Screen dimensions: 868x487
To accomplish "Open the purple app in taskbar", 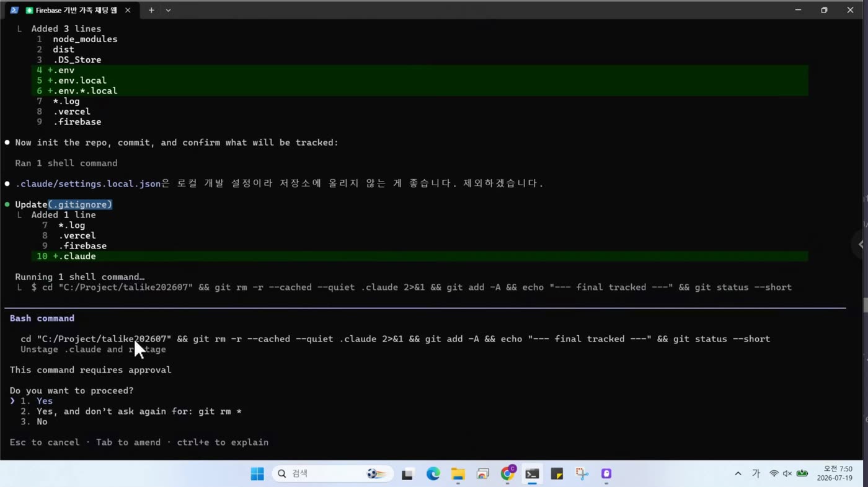I will [x=606, y=474].
